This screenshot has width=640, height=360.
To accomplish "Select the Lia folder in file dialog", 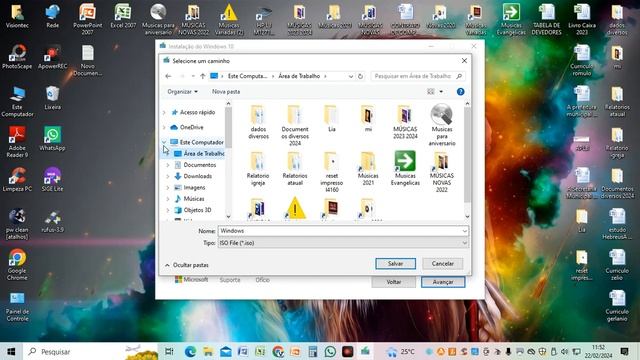I will point(331,118).
